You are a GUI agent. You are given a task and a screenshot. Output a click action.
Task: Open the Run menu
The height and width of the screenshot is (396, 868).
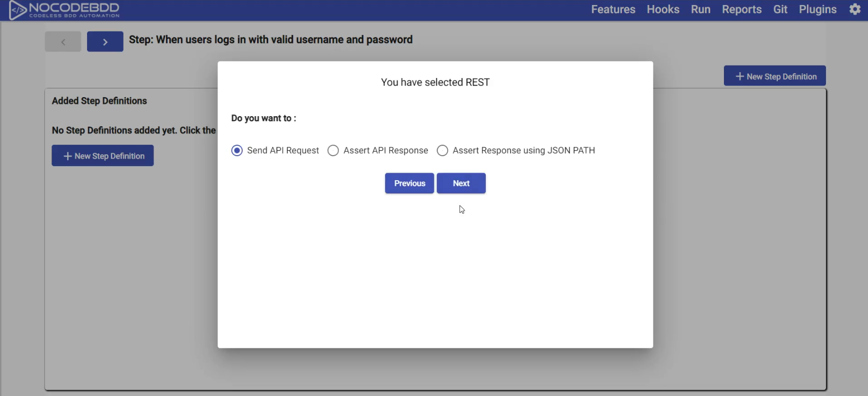(x=700, y=9)
